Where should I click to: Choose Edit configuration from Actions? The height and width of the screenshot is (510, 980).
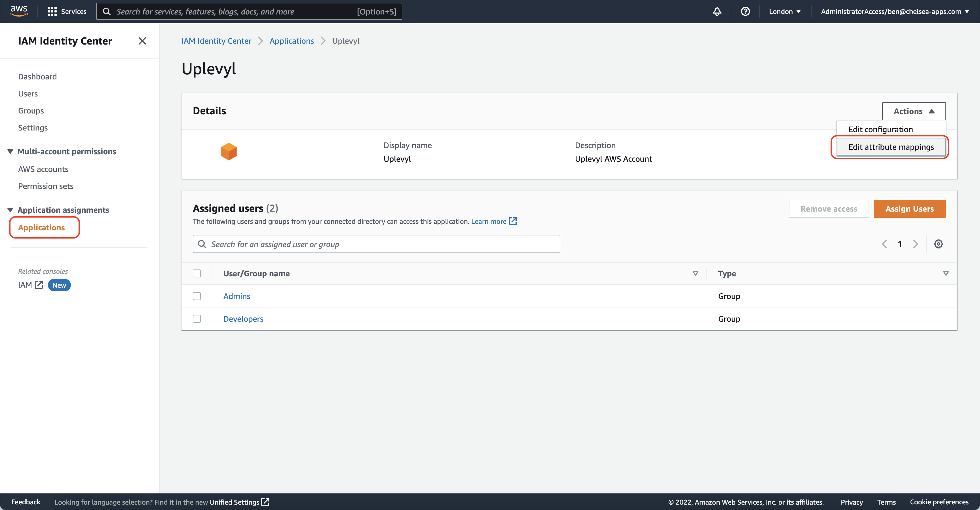[880, 129]
